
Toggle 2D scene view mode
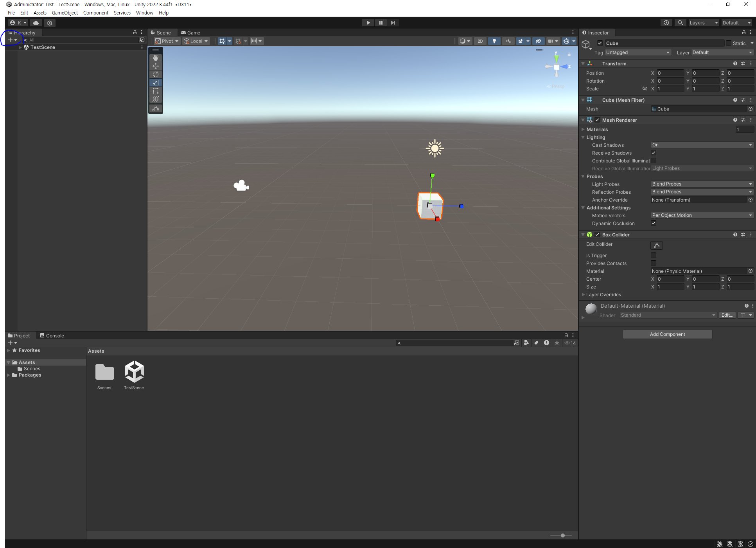(x=480, y=41)
